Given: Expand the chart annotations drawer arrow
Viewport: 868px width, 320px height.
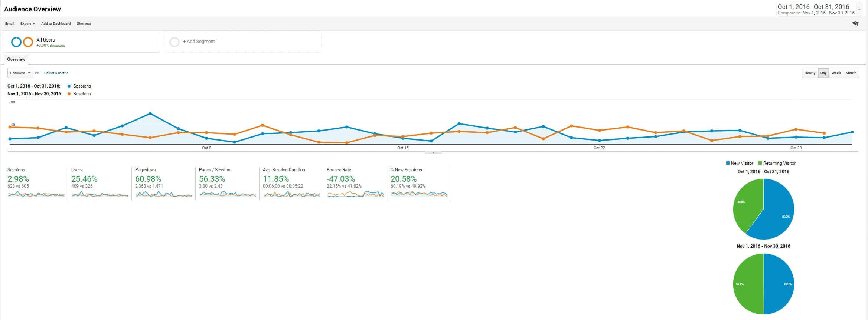Looking at the screenshot, I should click(x=433, y=152).
